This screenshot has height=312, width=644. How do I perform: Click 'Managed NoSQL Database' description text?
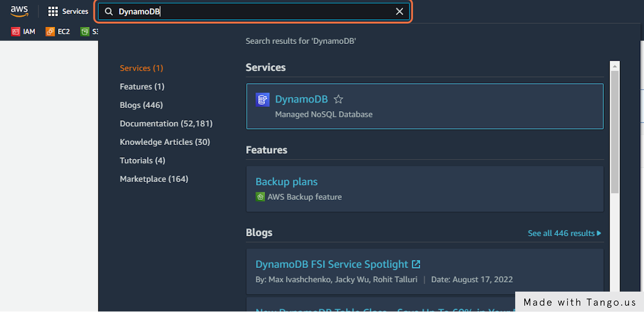pyautogui.click(x=324, y=114)
